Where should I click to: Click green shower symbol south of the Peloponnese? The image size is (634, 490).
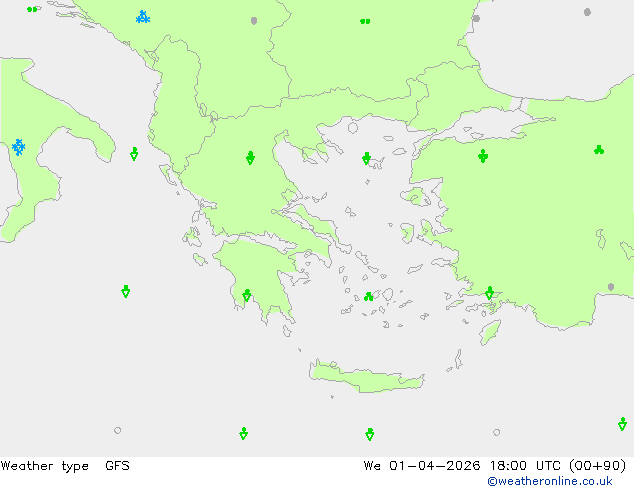click(x=243, y=433)
